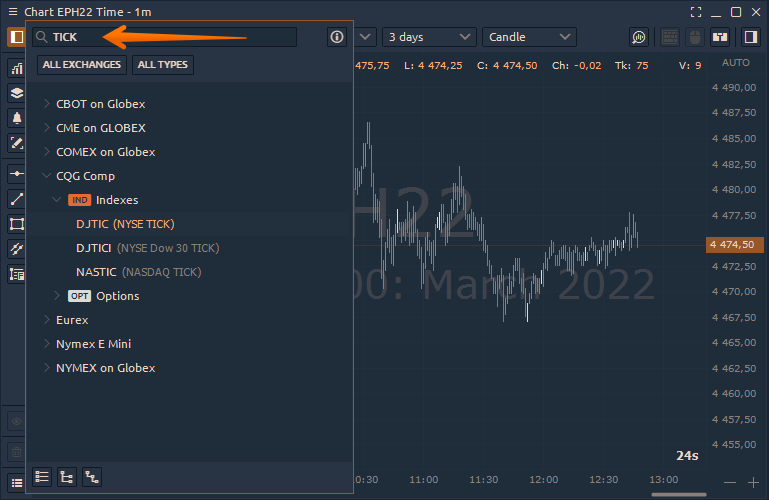Click the layers icon in left sidebar
Viewport: 769px width, 500px height.
(x=16, y=93)
